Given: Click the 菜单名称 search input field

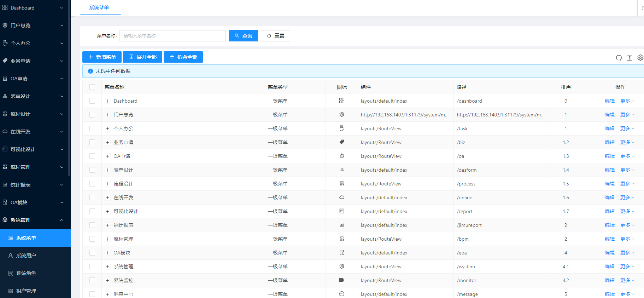Looking at the screenshot, I should click(x=172, y=36).
